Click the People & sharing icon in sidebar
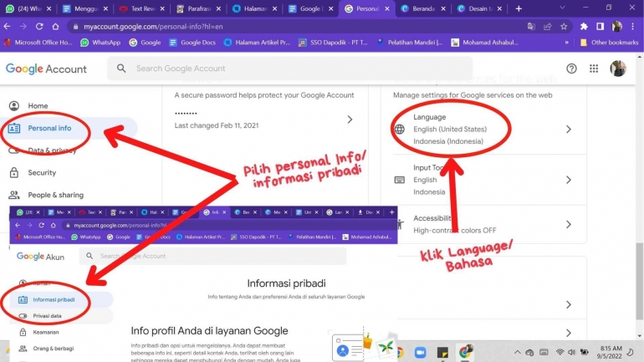 [x=14, y=195]
